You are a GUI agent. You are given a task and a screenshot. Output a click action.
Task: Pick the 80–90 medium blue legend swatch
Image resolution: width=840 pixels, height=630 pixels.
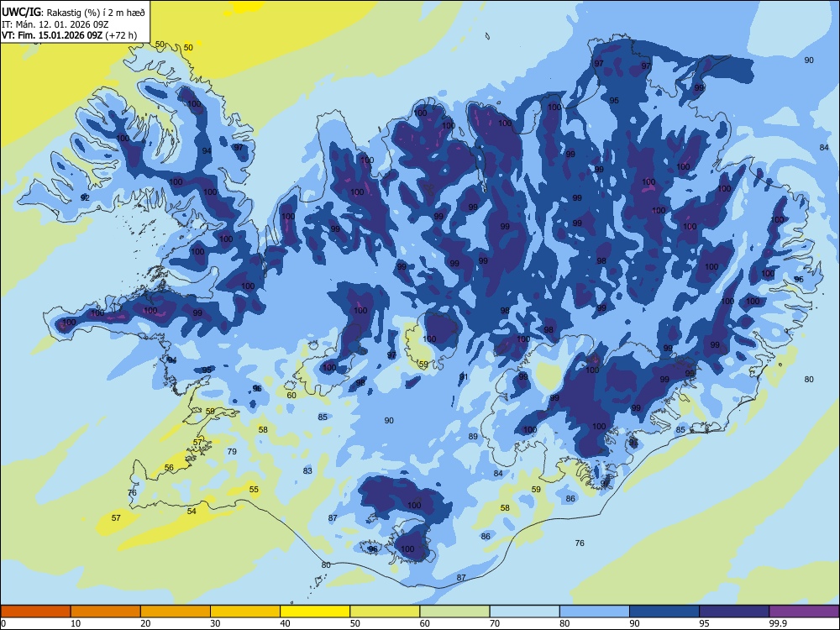(595, 612)
